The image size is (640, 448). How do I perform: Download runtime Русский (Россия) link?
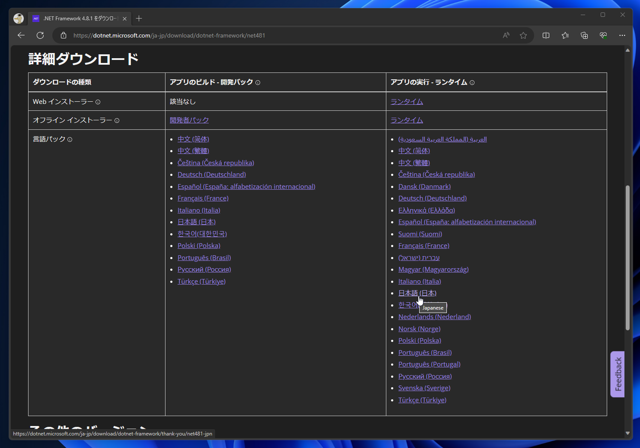click(x=425, y=376)
